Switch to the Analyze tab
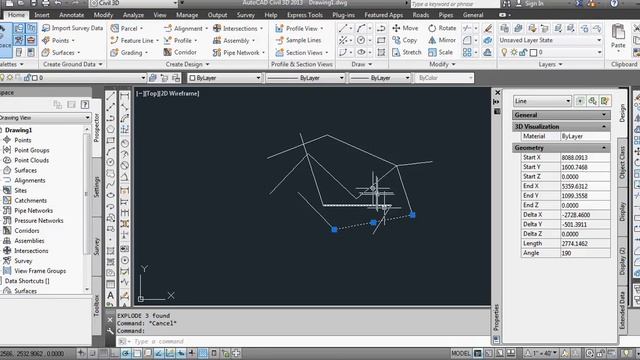 click(x=133, y=15)
